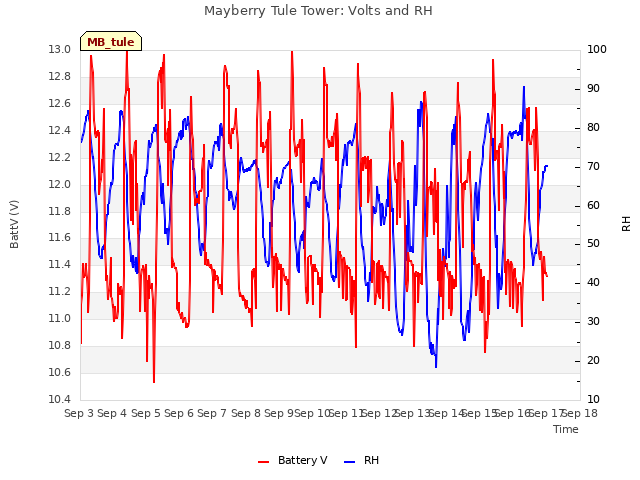Click the 12.0 left axis tick
The image size is (640, 480).
pyautogui.click(x=59, y=184)
